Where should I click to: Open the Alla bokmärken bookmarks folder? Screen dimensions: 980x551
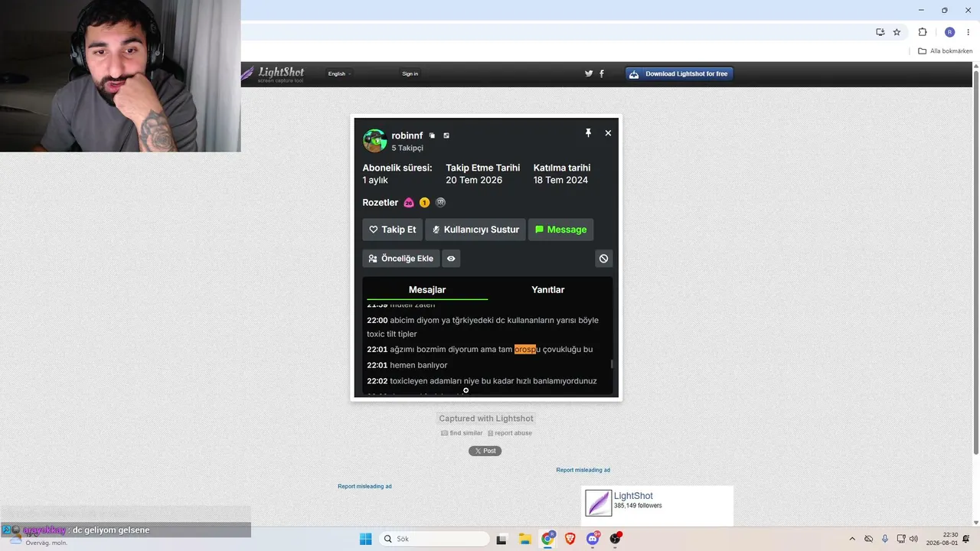point(946,51)
